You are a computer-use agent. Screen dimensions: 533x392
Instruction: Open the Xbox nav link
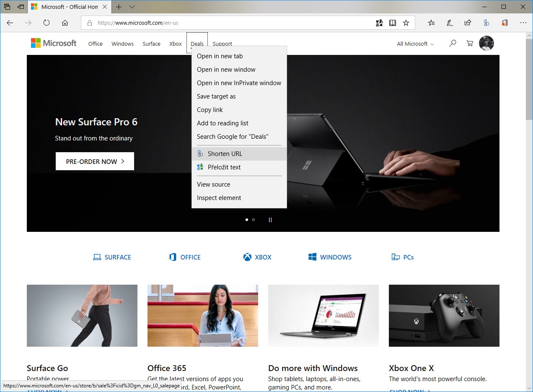(176, 44)
